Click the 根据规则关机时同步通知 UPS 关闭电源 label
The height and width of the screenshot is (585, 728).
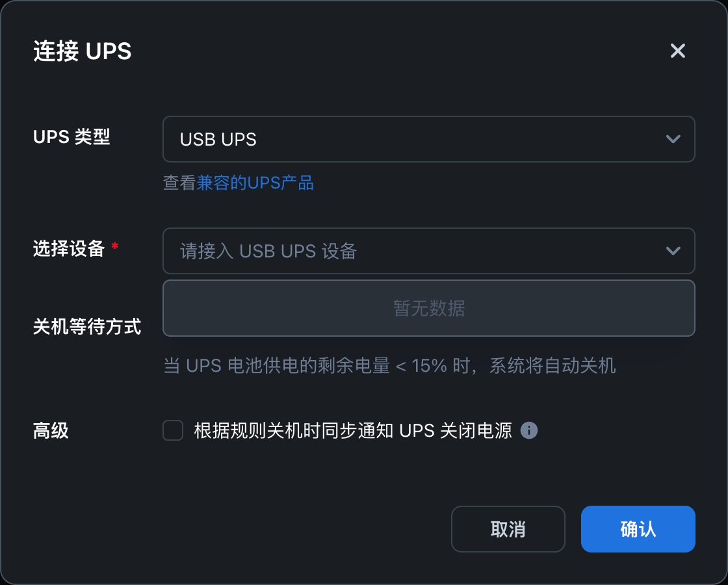[x=353, y=430]
